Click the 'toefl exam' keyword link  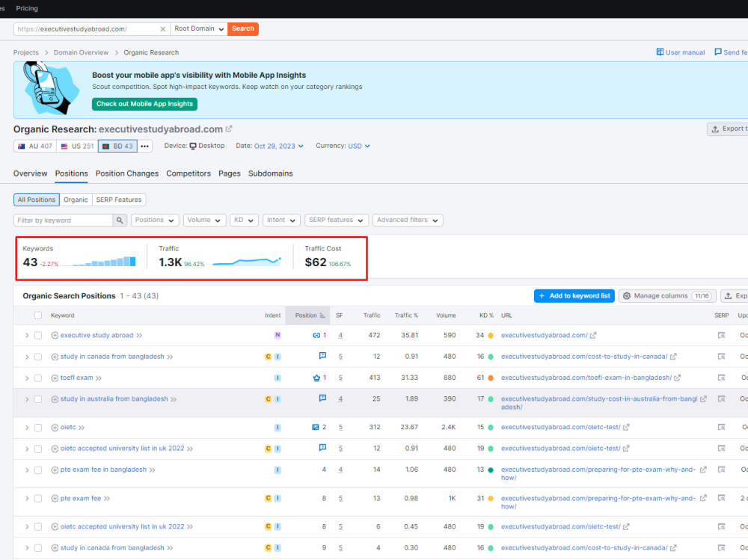[76, 378]
